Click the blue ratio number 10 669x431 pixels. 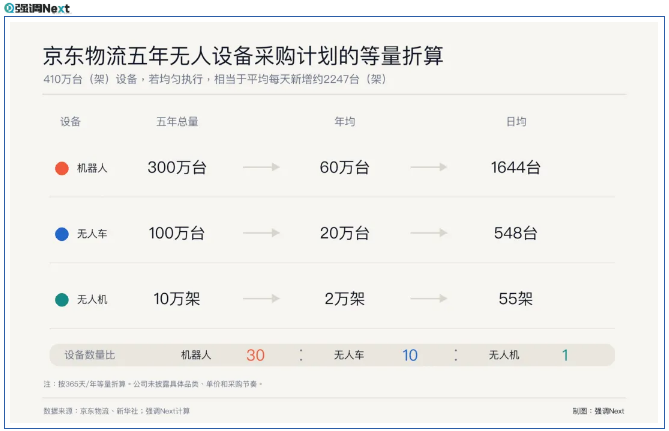(410, 355)
